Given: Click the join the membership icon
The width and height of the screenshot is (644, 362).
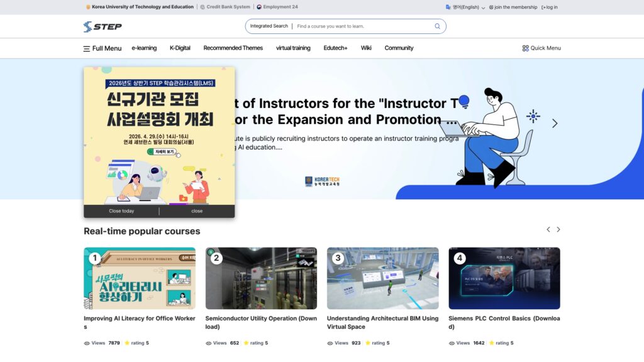Looking at the screenshot, I should [x=491, y=7].
